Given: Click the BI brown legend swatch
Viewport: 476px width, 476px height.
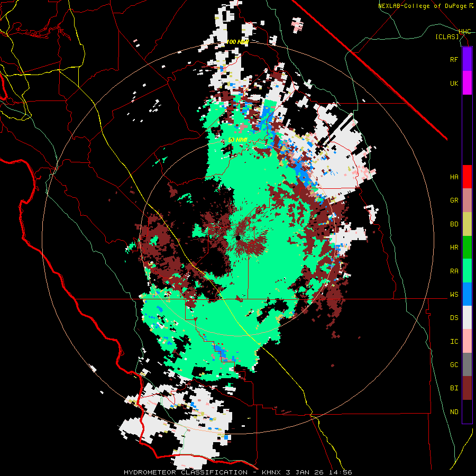Looking at the screenshot, I should [467, 388].
